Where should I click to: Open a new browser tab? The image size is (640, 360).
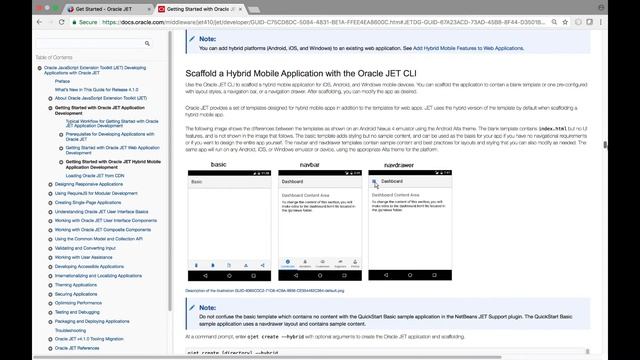pyautogui.click(x=254, y=9)
